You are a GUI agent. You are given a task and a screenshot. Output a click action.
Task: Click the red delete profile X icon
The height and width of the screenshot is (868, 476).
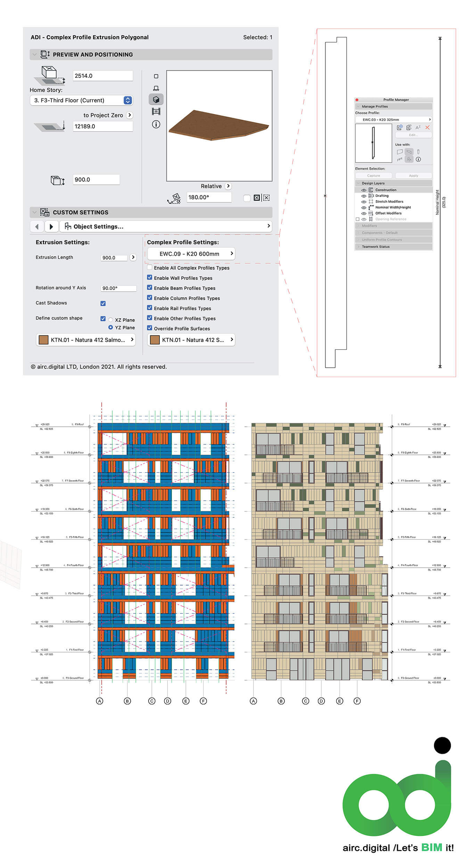coord(427,127)
